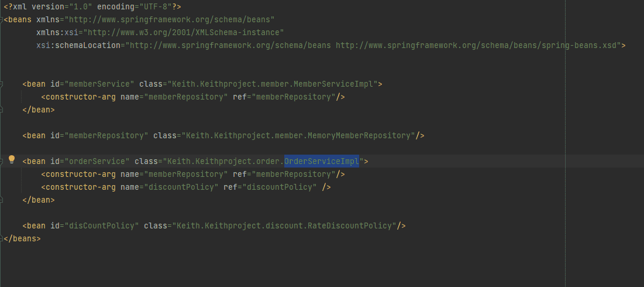Click the highlighted OrderServiceImpl class name
This screenshot has width=644, height=287.
[322, 161]
